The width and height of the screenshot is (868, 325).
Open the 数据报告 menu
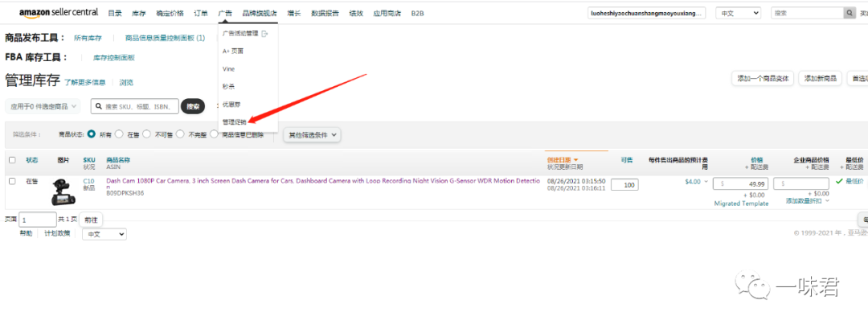[x=325, y=14]
